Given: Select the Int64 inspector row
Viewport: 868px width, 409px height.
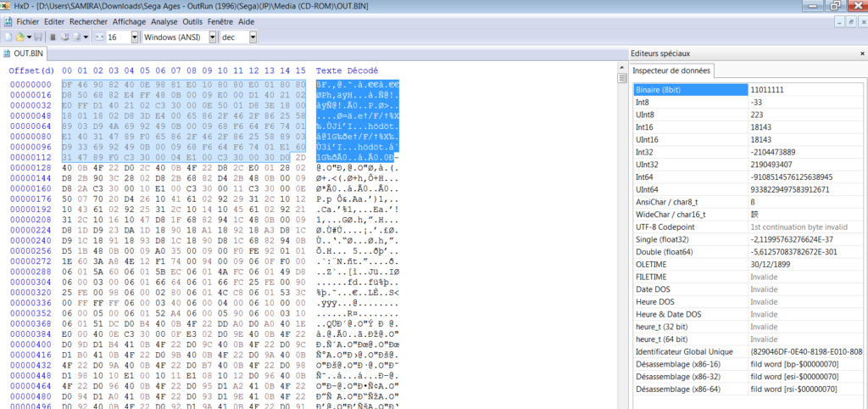Looking at the screenshot, I should (749, 176).
